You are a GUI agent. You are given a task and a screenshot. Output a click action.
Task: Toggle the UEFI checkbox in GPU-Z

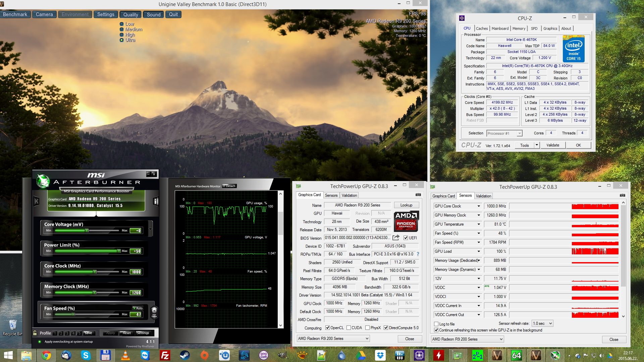pos(406,238)
